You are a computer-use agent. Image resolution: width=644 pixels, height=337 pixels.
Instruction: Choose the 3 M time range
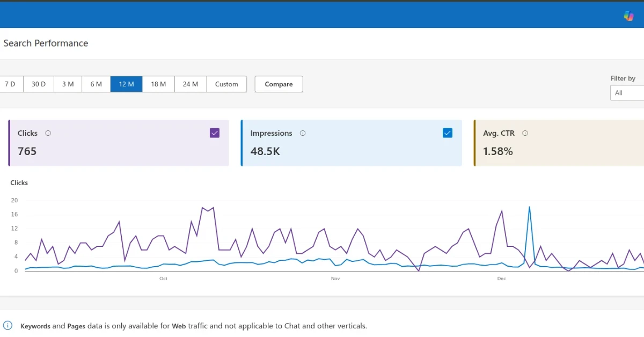coord(68,84)
